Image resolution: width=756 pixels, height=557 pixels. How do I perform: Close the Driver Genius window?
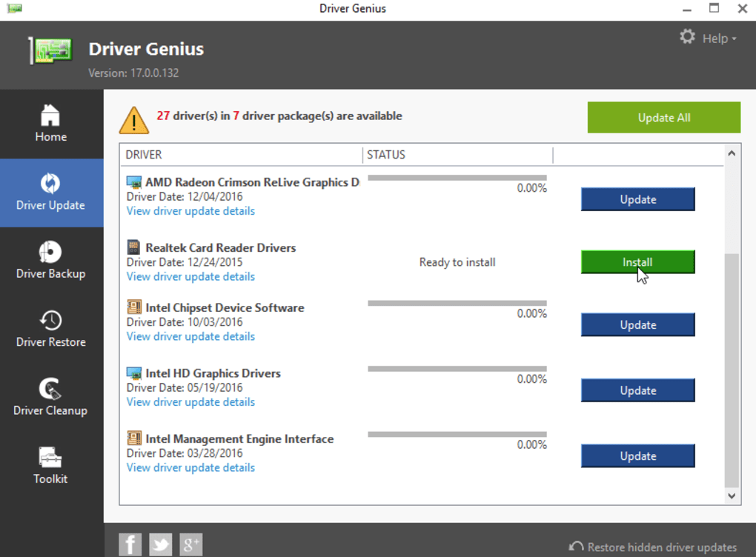pos(743,8)
